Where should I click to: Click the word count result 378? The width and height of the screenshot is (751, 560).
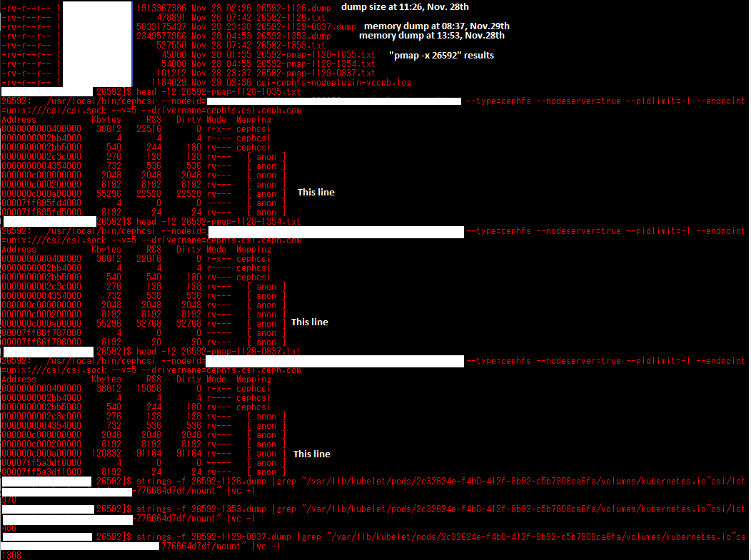point(7,501)
